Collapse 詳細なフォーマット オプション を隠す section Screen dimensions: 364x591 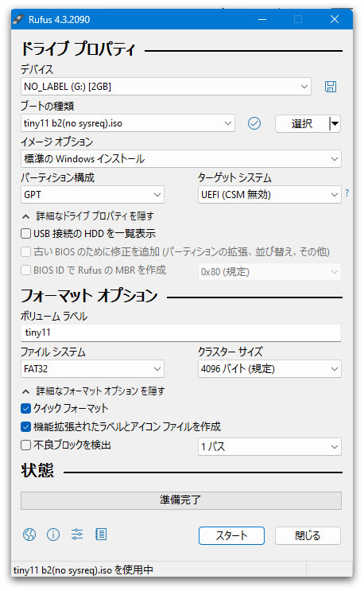point(93,391)
